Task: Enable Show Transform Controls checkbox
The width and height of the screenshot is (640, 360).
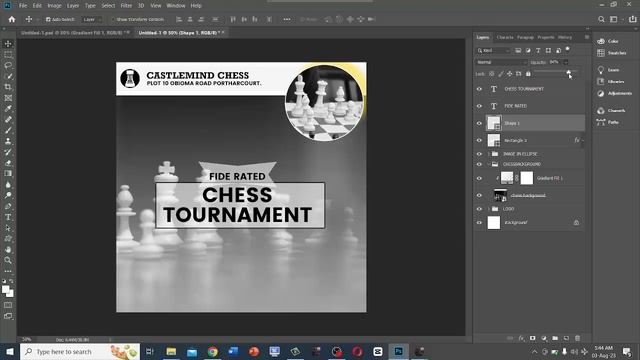Action: [113, 19]
